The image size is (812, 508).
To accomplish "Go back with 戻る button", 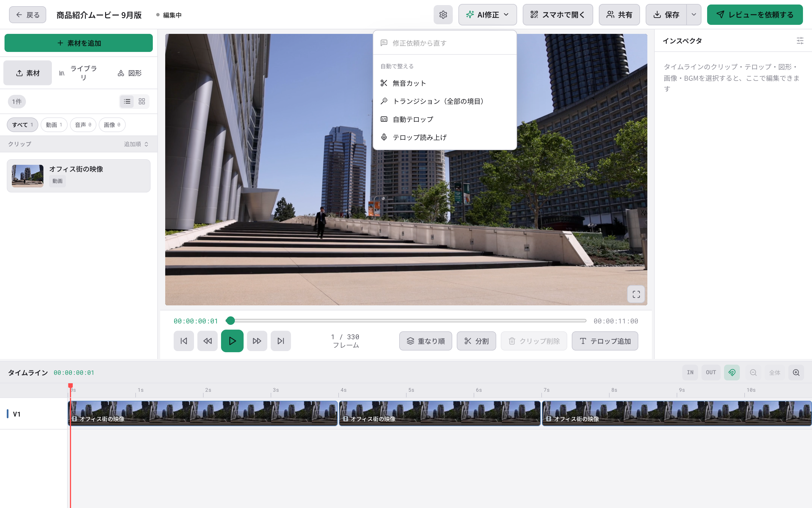I will [28, 15].
